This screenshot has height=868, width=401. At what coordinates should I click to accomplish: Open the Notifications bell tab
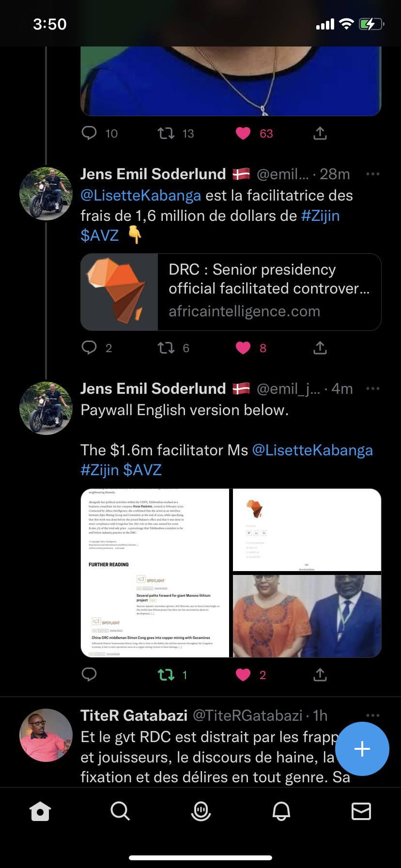tap(281, 811)
